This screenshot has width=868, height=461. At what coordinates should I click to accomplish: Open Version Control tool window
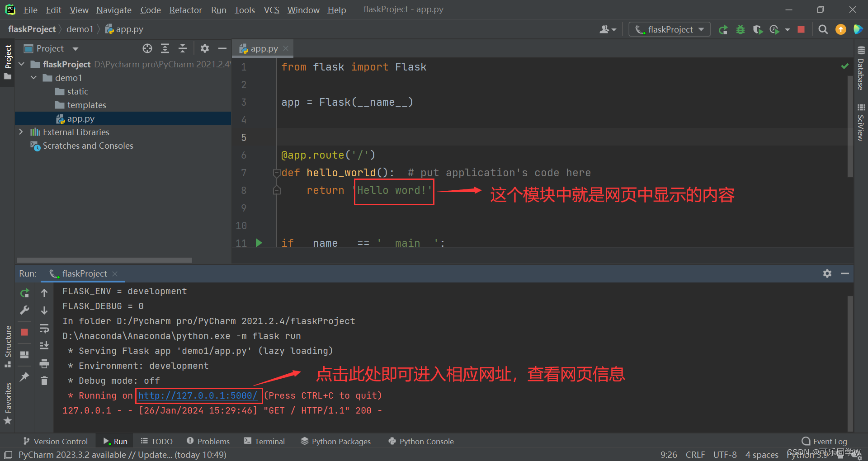pyautogui.click(x=55, y=441)
